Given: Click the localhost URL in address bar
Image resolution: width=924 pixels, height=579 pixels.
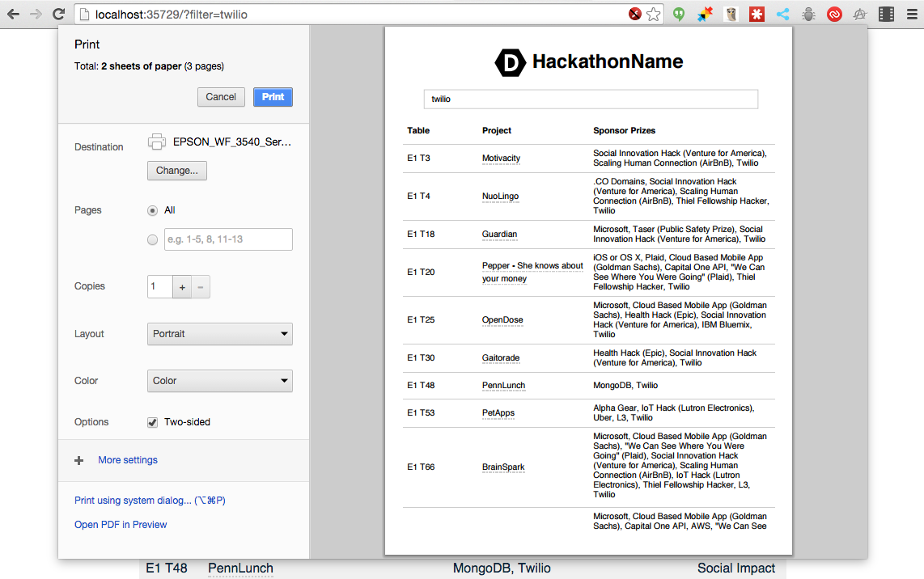Looking at the screenshot, I should click(171, 14).
